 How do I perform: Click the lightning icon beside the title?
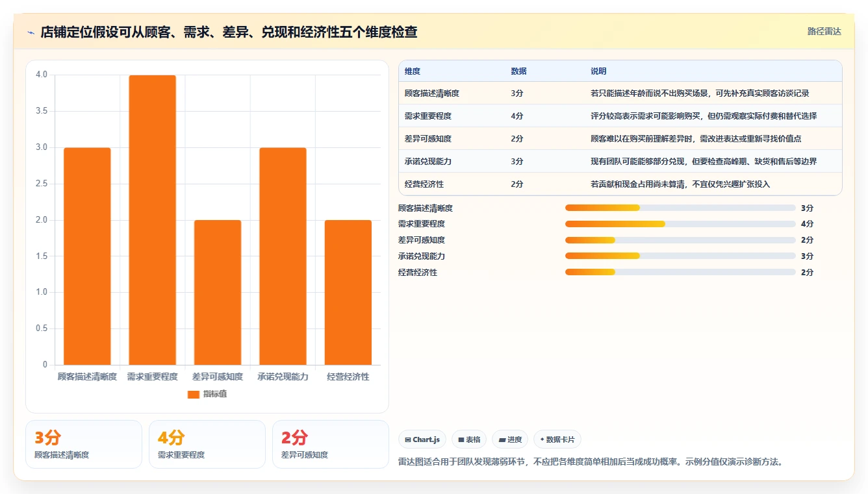tap(31, 32)
